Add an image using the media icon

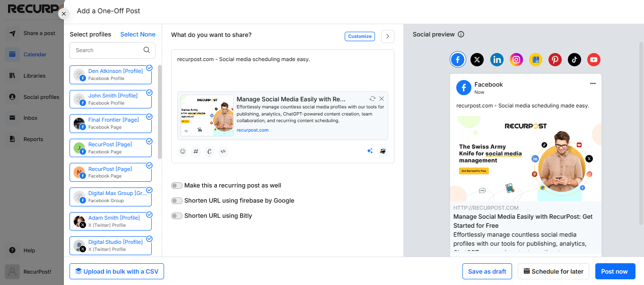click(383, 151)
